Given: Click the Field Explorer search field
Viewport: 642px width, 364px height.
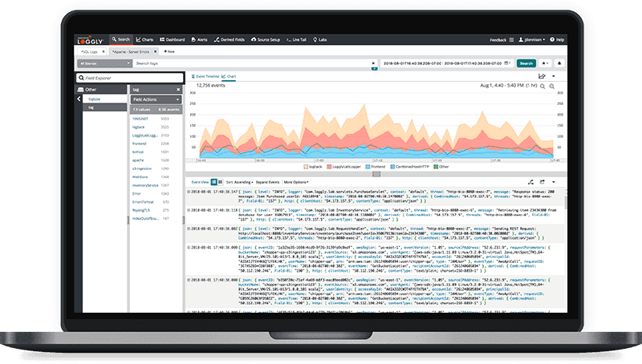Looking at the screenshot, I should point(128,78).
